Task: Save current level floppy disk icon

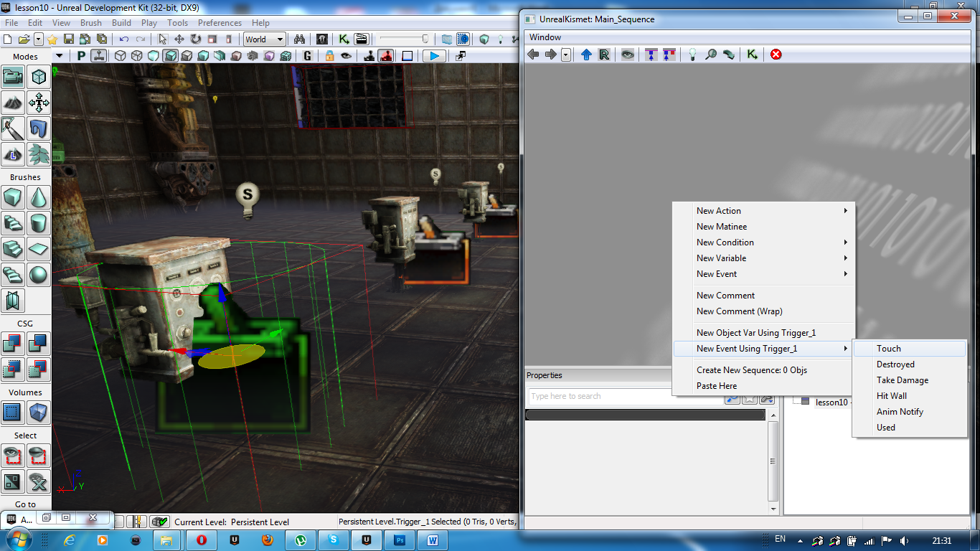Action: point(69,39)
